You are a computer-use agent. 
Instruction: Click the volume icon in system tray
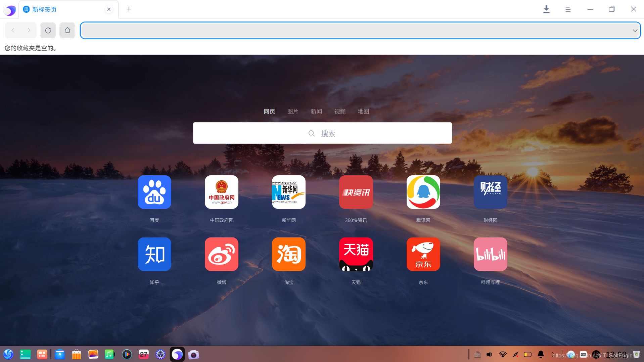(490, 354)
